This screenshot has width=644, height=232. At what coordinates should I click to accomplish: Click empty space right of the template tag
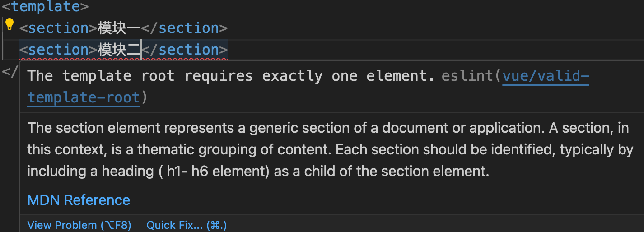(316, 7)
